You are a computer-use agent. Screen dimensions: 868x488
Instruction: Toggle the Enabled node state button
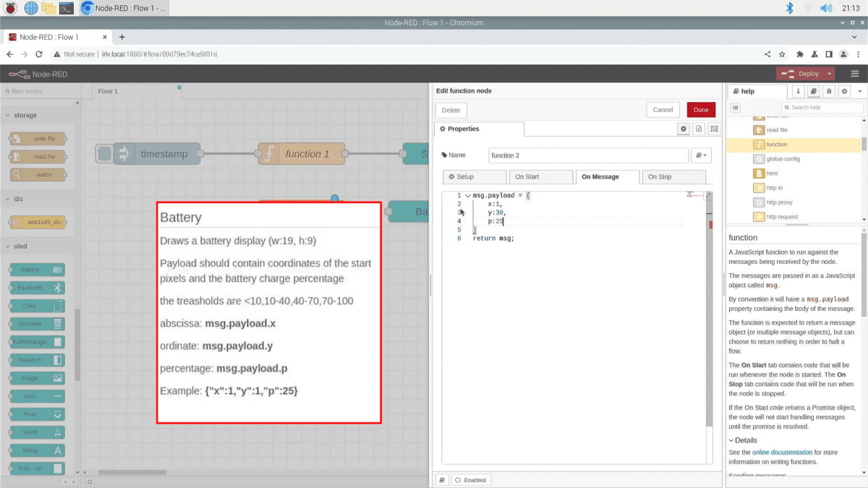click(470, 480)
